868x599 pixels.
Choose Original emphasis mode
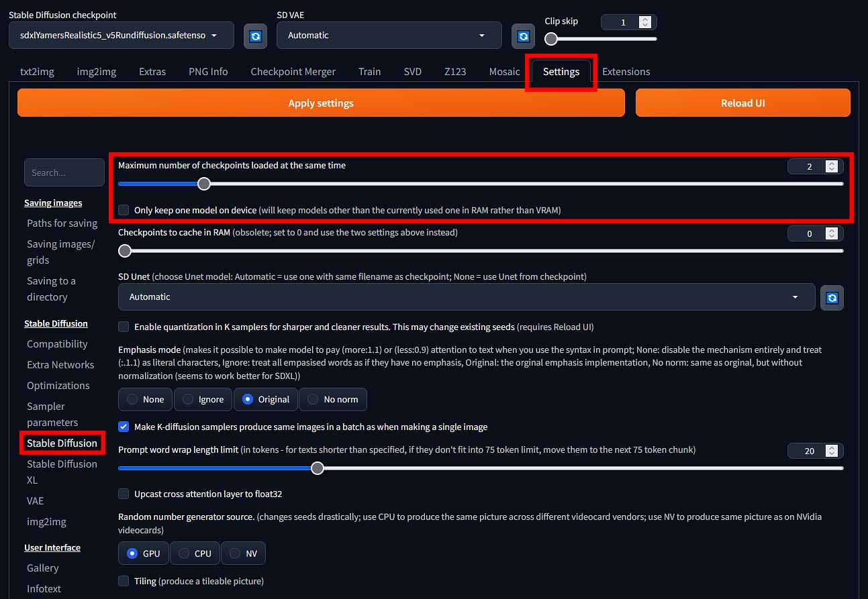coord(267,399)
